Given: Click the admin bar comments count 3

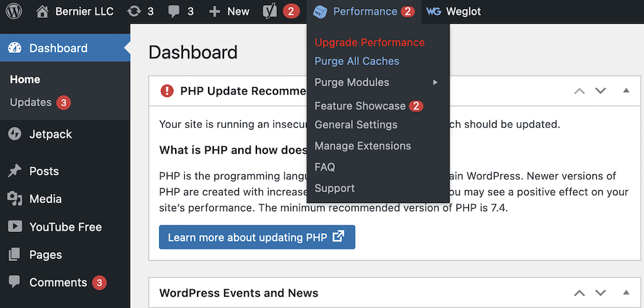Looking at the screenshot, I should (191, 12).
